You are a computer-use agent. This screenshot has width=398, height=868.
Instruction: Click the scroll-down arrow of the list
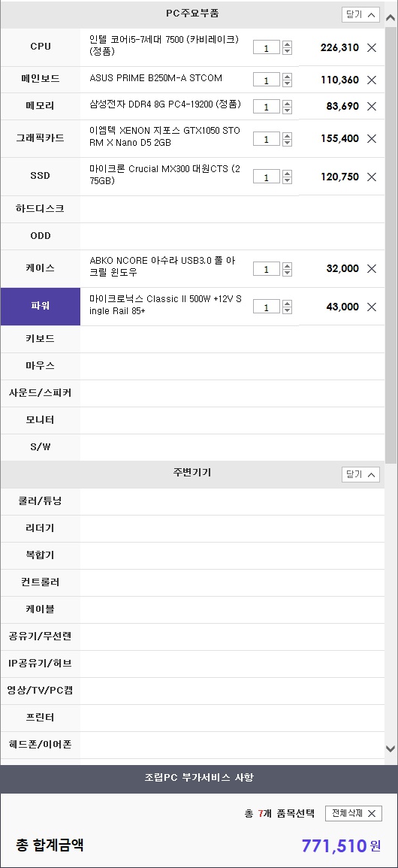click(390, 749)
